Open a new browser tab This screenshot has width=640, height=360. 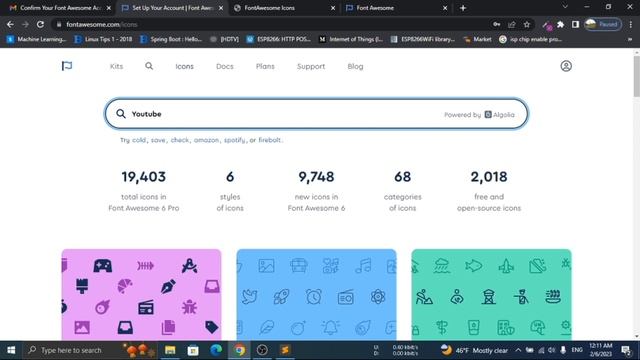[x=463, y=8]
